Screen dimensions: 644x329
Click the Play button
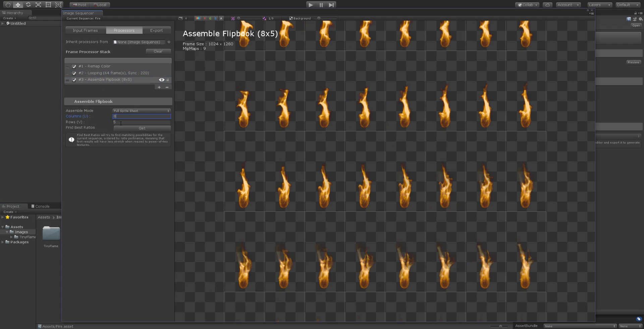311,5
